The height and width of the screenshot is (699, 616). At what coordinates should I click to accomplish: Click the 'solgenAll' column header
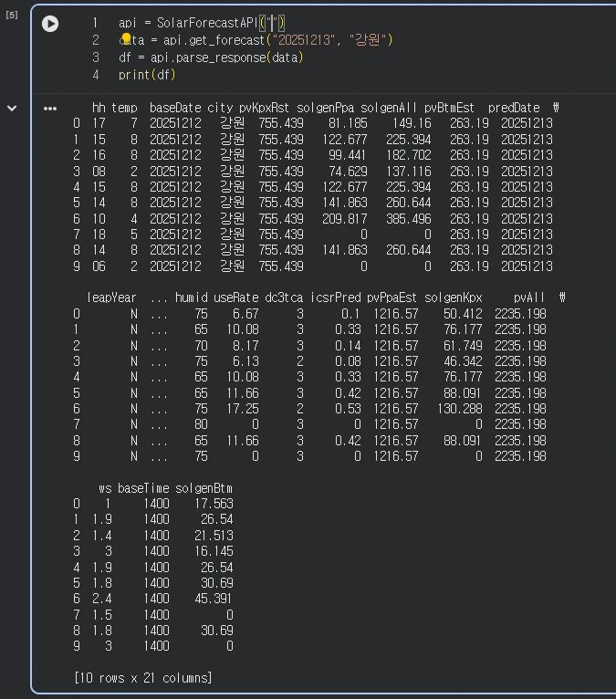pyautogui.click(x=389, y=108)
